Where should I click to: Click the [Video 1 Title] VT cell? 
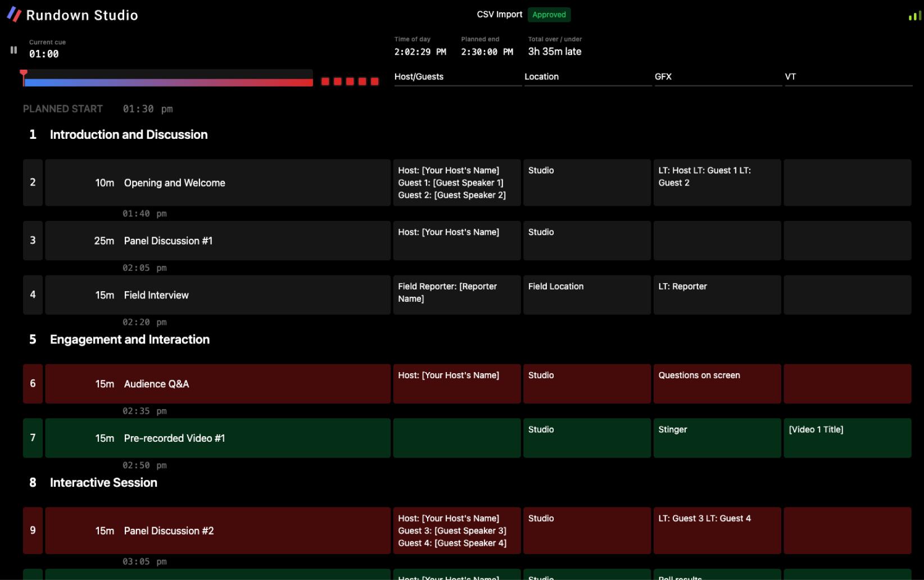pos(848,438)
